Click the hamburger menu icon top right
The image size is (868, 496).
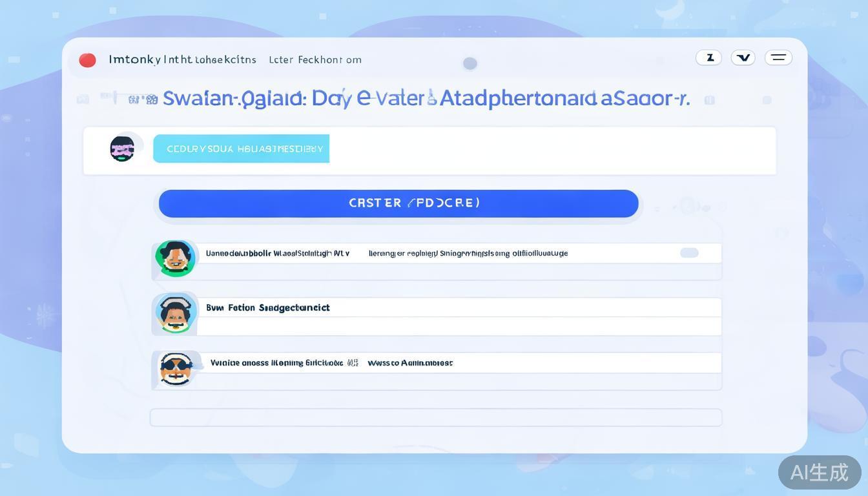tap(778, 57)
